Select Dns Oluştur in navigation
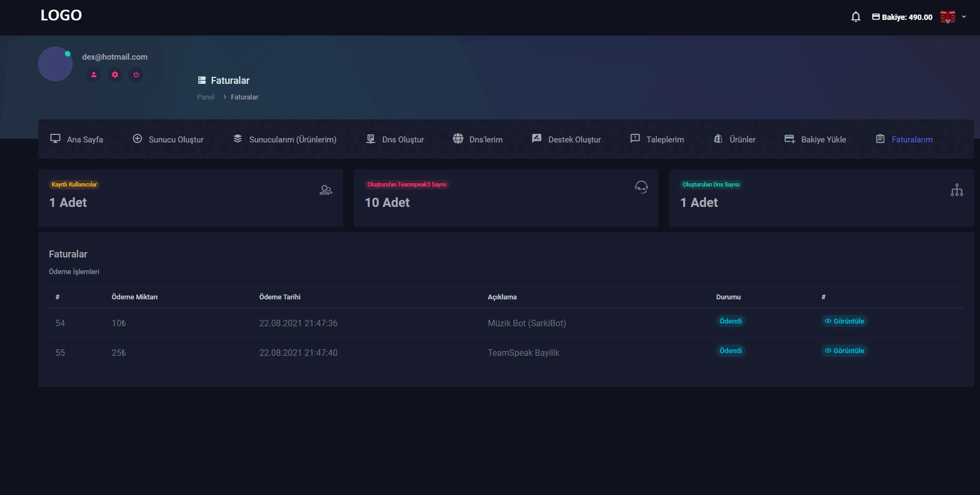Image resolution: width=980 pixels, height=495 pixels. click(395, 139)
